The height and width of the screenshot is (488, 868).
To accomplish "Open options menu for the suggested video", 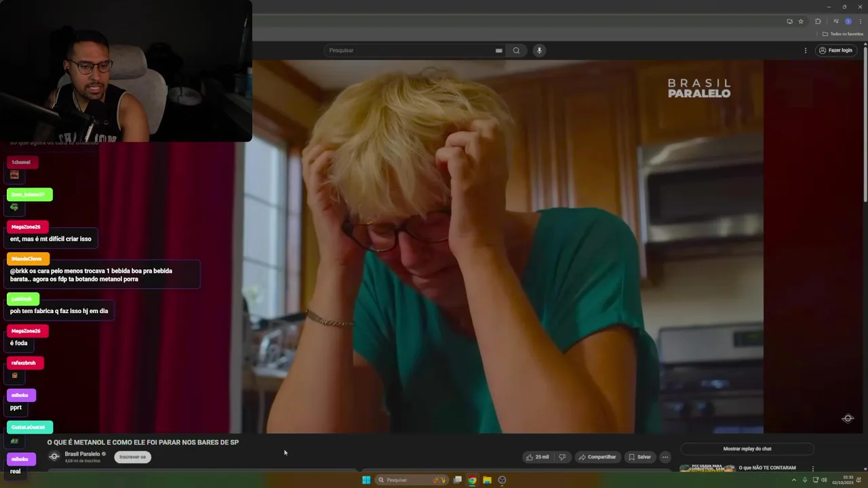I will tap(812, 468).
